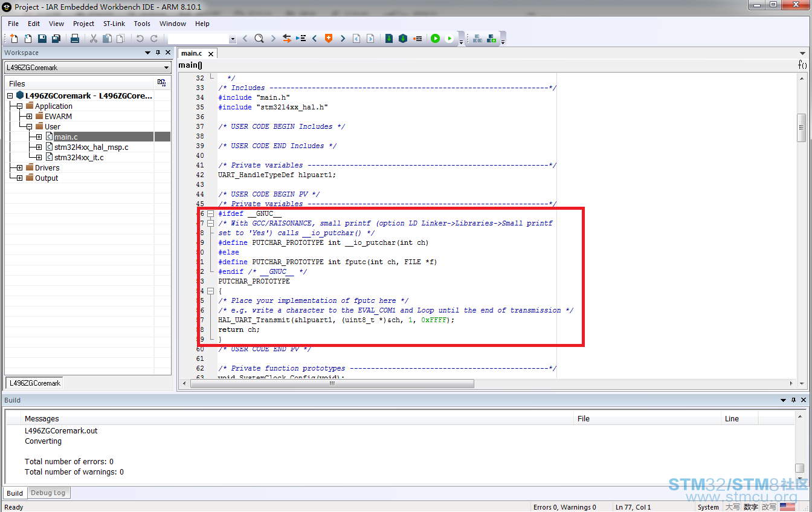The image size is (812, 512).
Task: Open the Project menu
Action: point(83,24)
